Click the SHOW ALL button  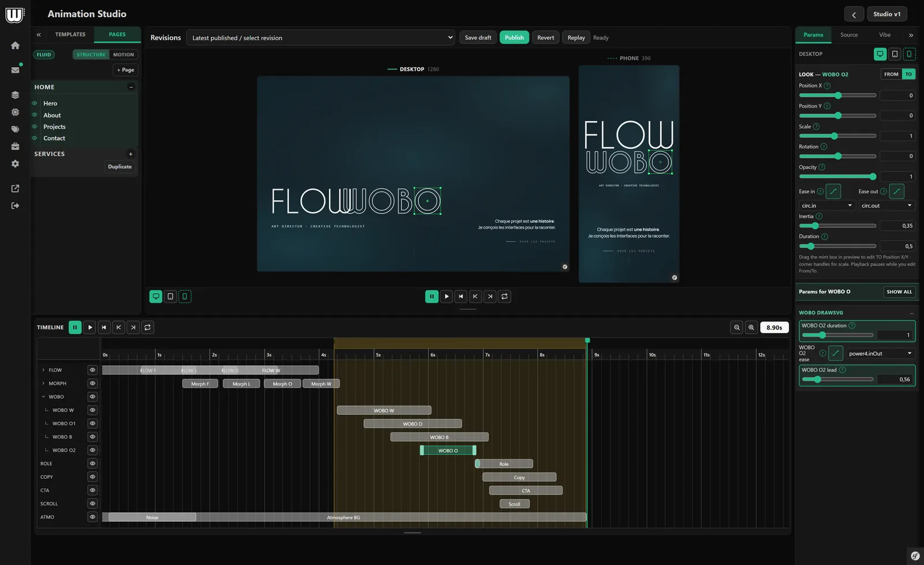coord(899,292)
